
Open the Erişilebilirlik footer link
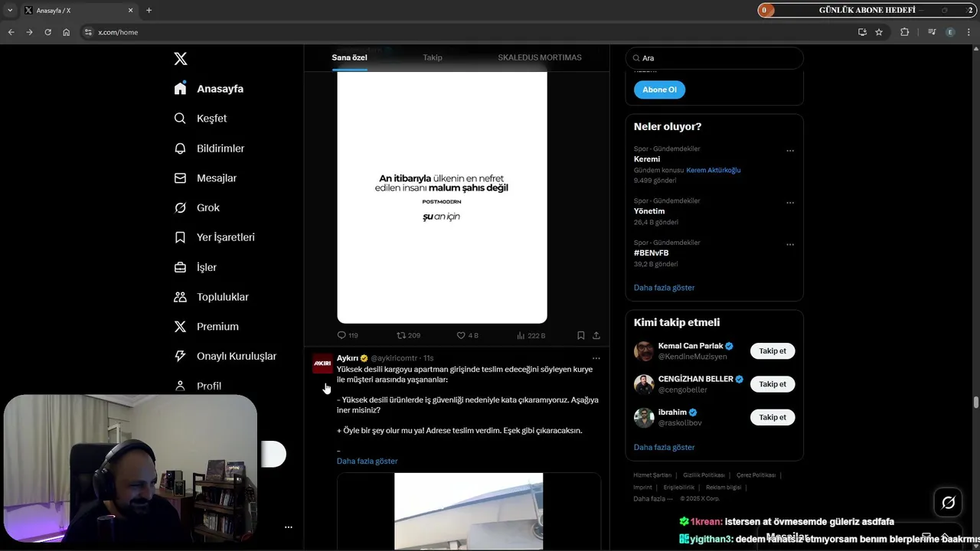pos(678,487)
